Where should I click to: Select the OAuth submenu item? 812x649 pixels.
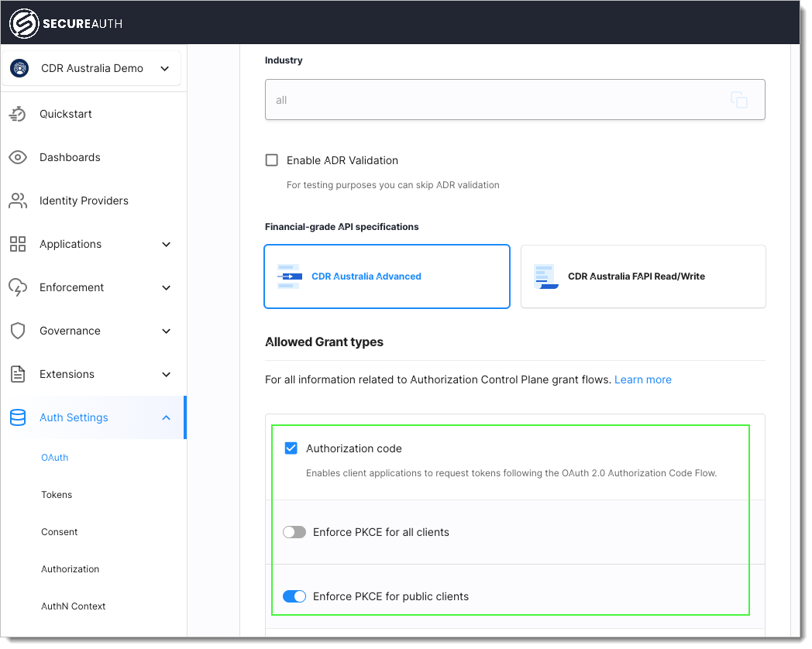click(55, 458)
